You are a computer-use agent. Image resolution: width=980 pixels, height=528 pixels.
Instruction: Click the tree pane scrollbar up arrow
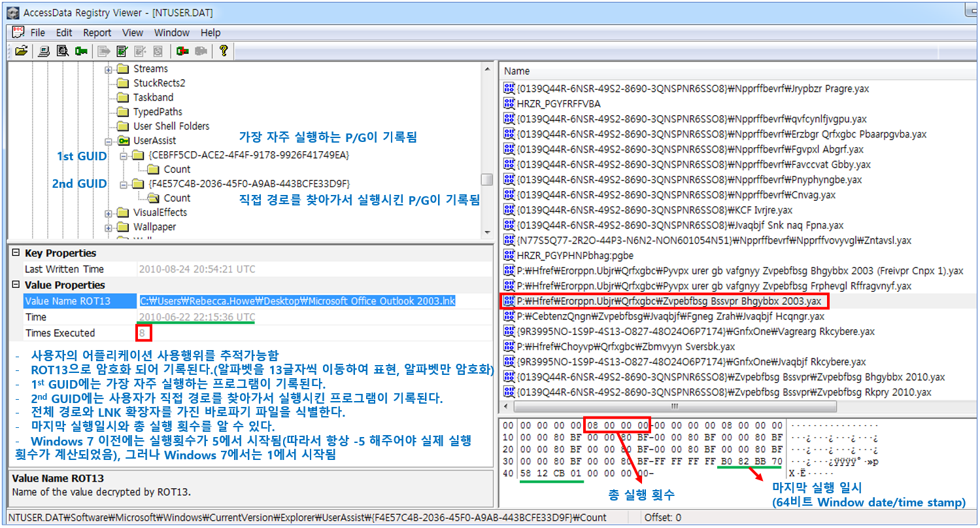pos(486,68)
